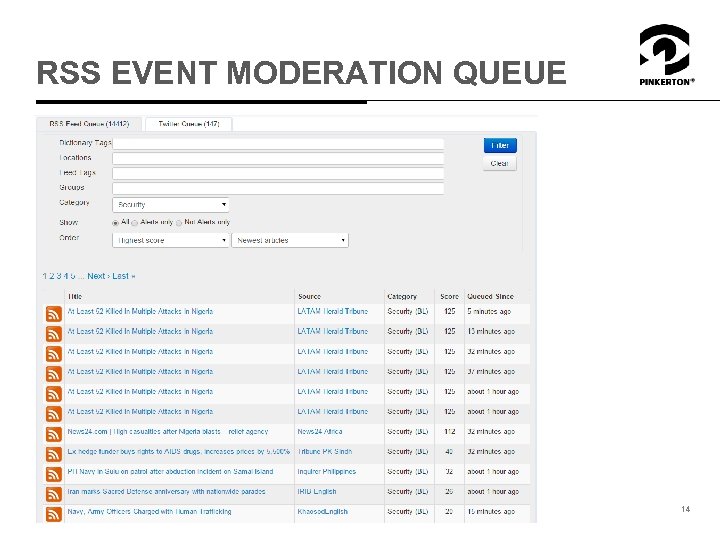
Task: Click the Clear button
Action: pos(500,163)
